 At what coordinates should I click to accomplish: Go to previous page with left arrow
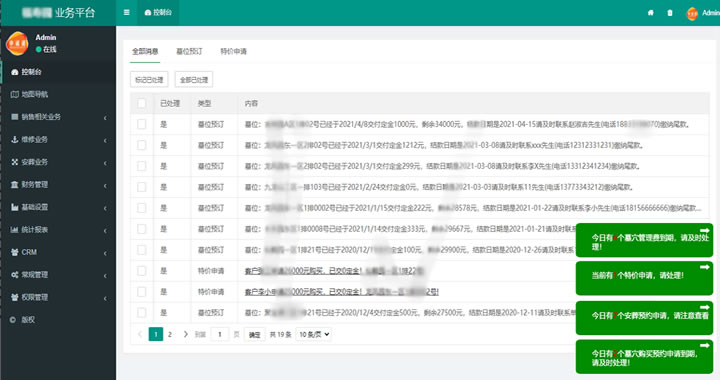(140, 334)
